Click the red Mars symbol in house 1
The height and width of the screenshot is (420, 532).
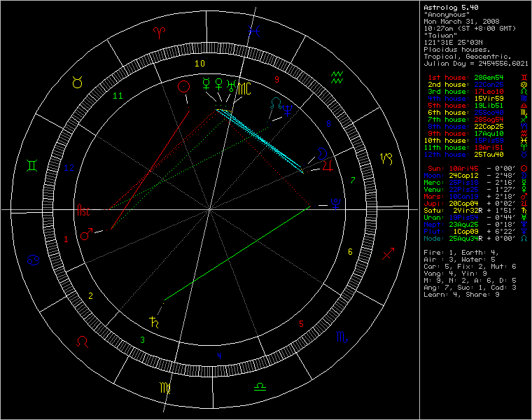click(x=87, y=234)
